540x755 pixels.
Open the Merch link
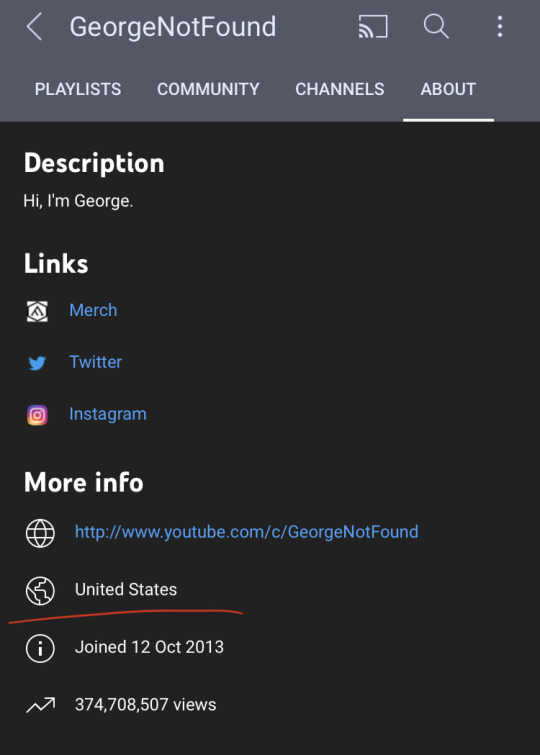click(x=93, y=310)
